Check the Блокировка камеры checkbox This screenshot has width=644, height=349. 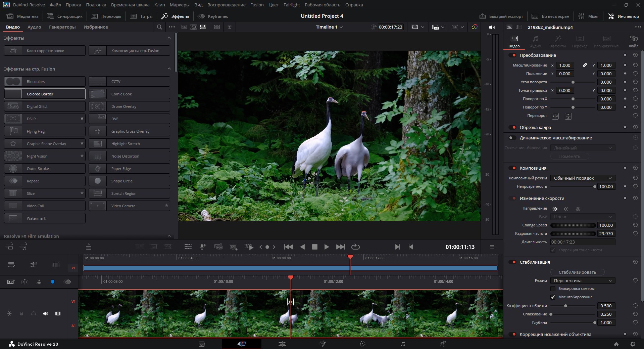click(553, 289)
